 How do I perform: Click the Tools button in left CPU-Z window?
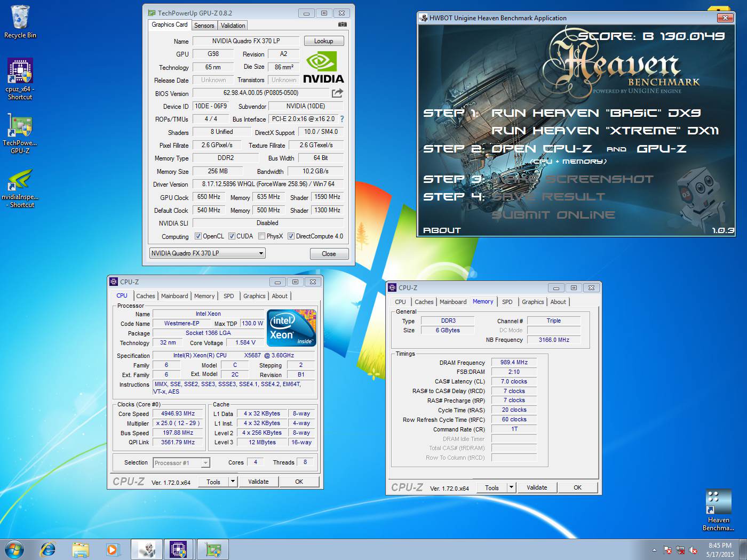[x=213, y=482]
